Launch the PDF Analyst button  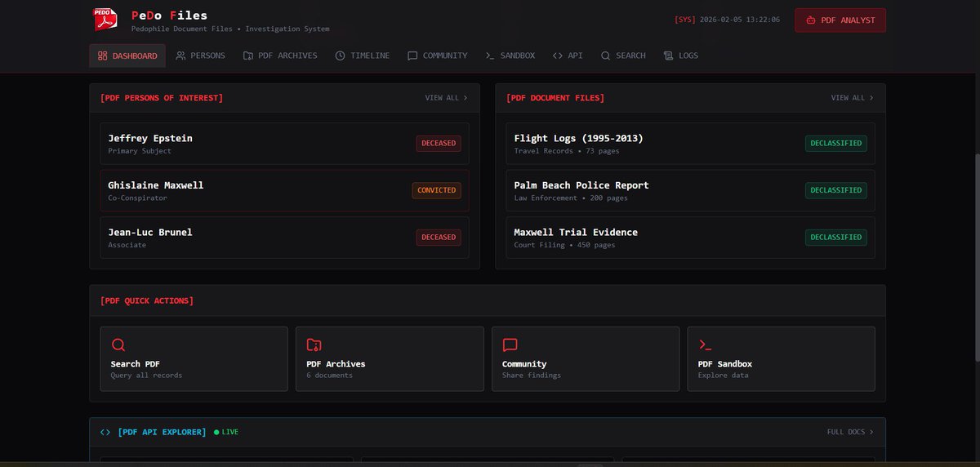(x=840, y=20)
